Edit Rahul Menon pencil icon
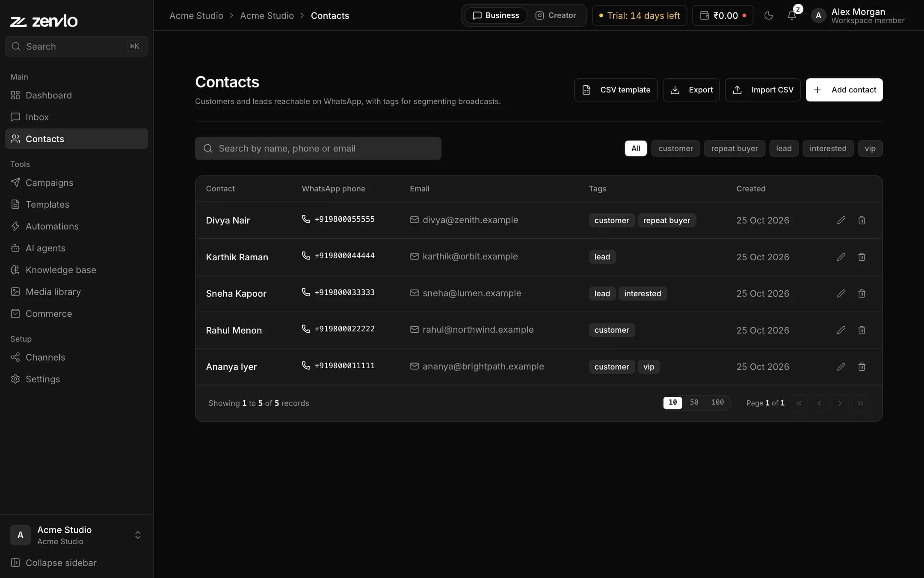Image resolution: width=924 pixels, height=578 pixels. (x=841, y=330)
